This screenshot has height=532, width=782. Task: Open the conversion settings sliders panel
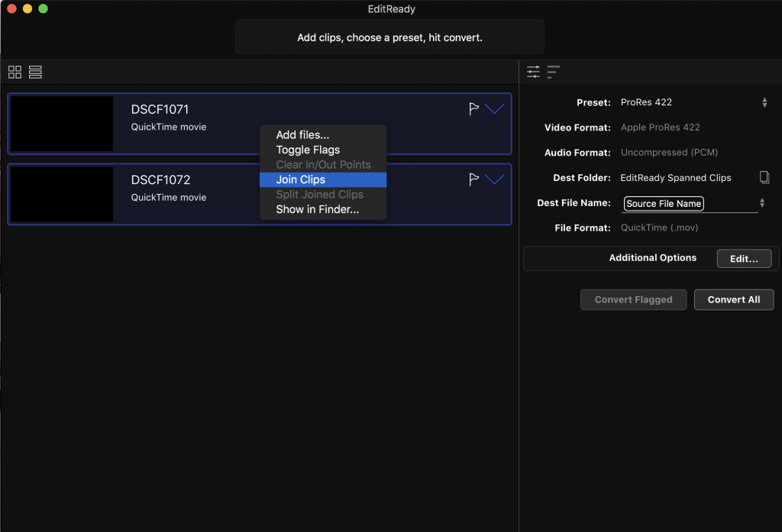(x=533, y=72)
